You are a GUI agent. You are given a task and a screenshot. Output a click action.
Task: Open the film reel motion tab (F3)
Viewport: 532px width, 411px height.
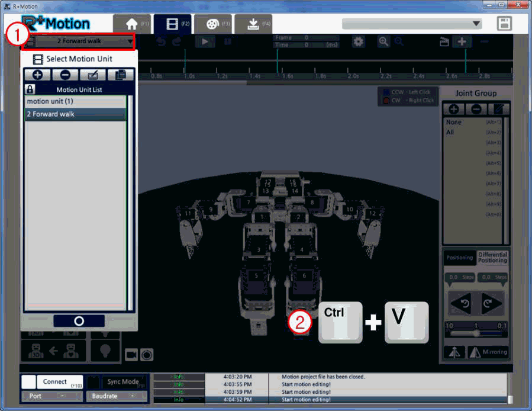click(x=213, y=24)
